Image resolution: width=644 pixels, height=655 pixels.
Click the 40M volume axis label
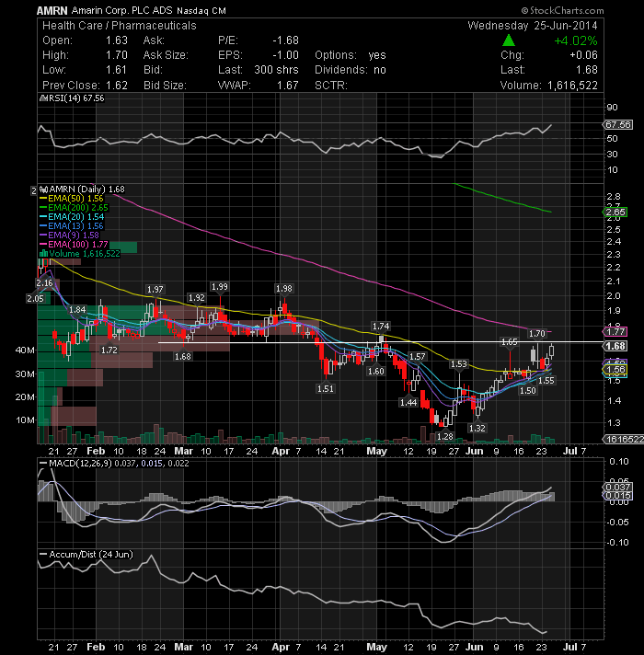[x=25, y=350]
